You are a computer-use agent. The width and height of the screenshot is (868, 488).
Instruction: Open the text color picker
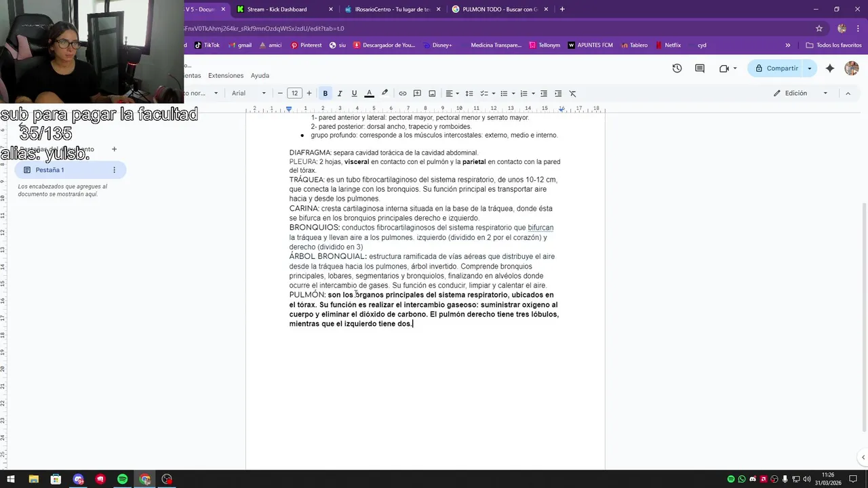(370, 94)
